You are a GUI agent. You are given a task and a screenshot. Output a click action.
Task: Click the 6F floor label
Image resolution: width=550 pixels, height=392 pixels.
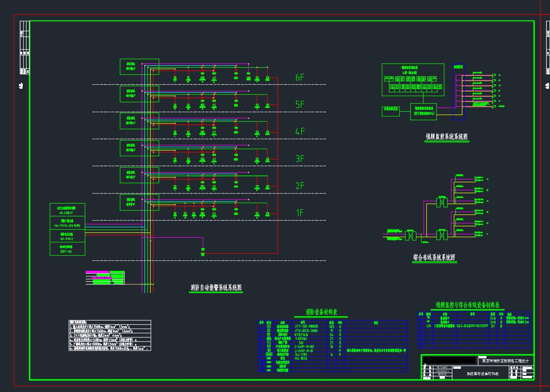tap(300, 78)
